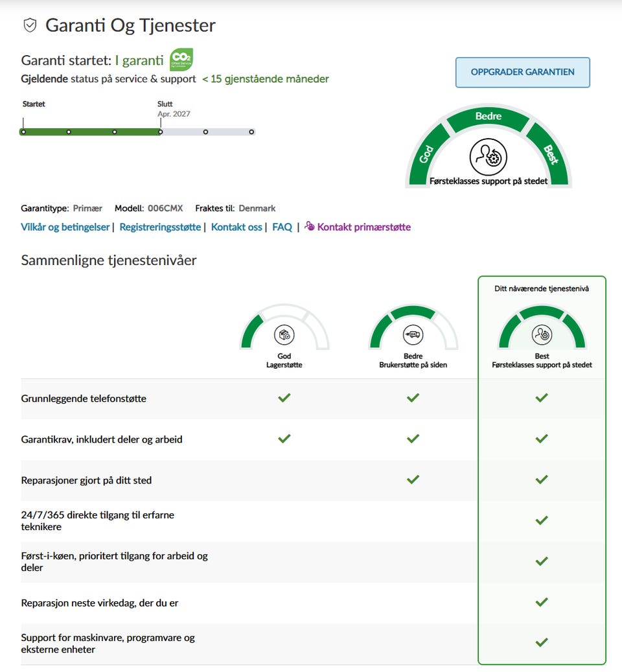Click the Startet marker on warranty timeline

coord(23,132)
